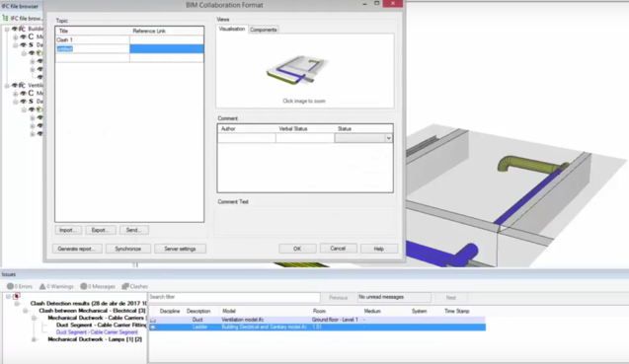Collapse the Ventilation IFC model node
The image size is (629, 364).
(x=7, y=85)
